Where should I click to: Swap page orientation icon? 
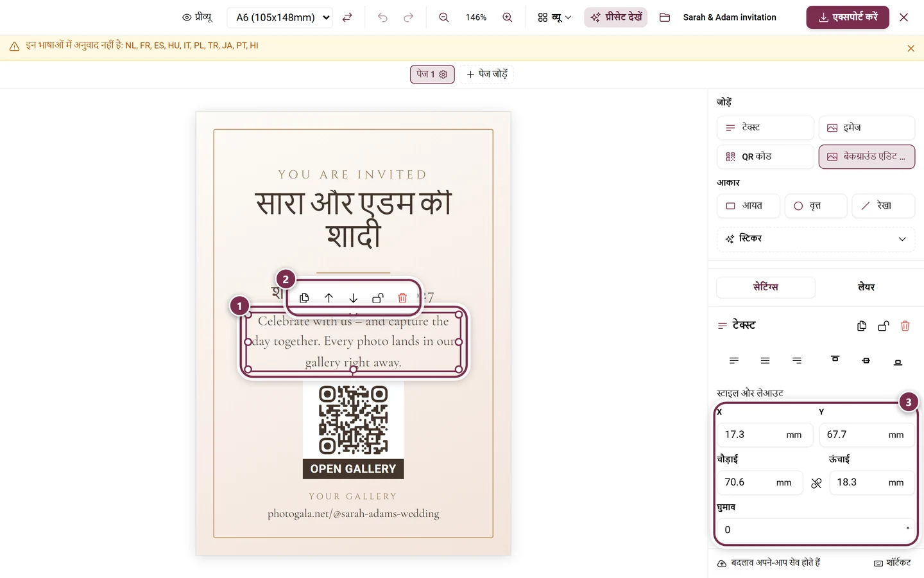[347, 17]
